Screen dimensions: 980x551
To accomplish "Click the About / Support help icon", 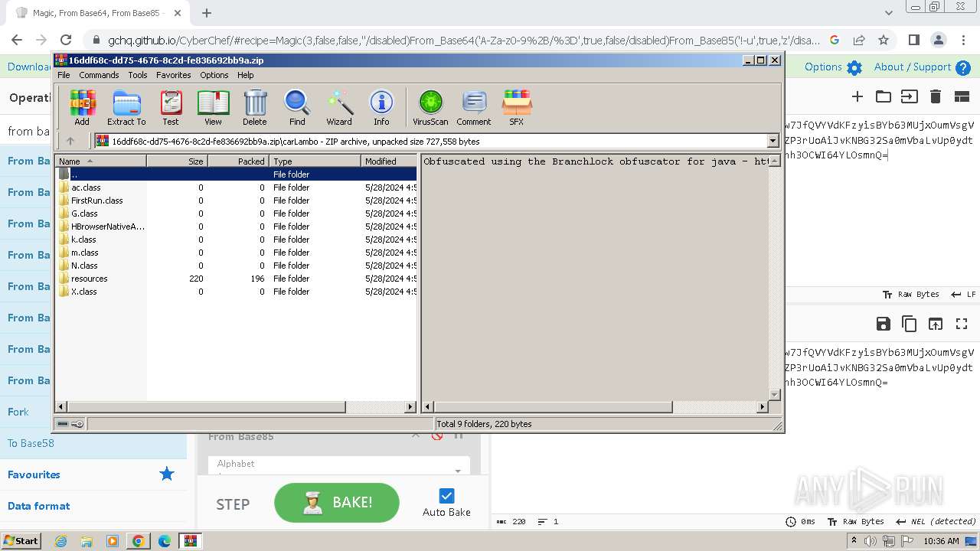I will tap(963, 67).
